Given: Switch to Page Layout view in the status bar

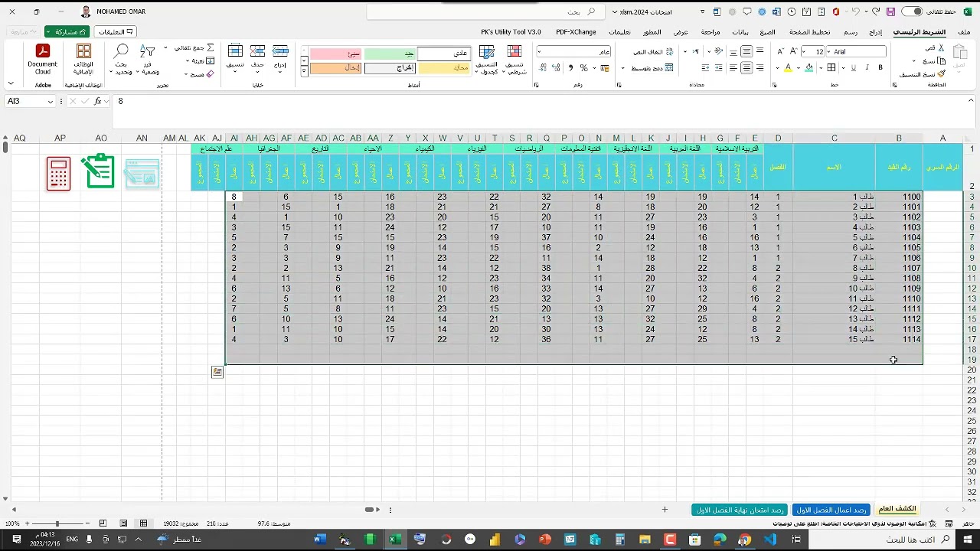Looking at the screenshot, I should click(123, 523).
